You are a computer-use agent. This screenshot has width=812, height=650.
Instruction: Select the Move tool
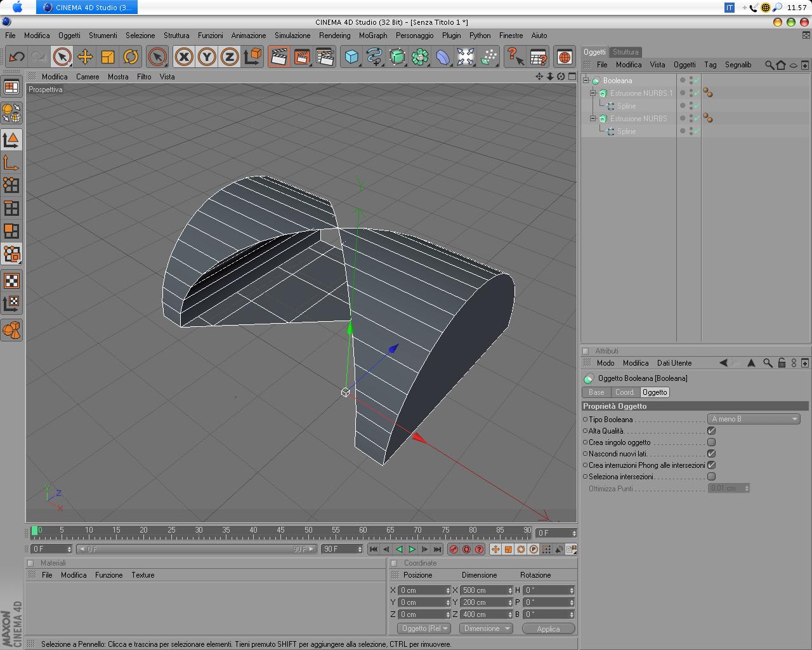[x=84, y=57]
